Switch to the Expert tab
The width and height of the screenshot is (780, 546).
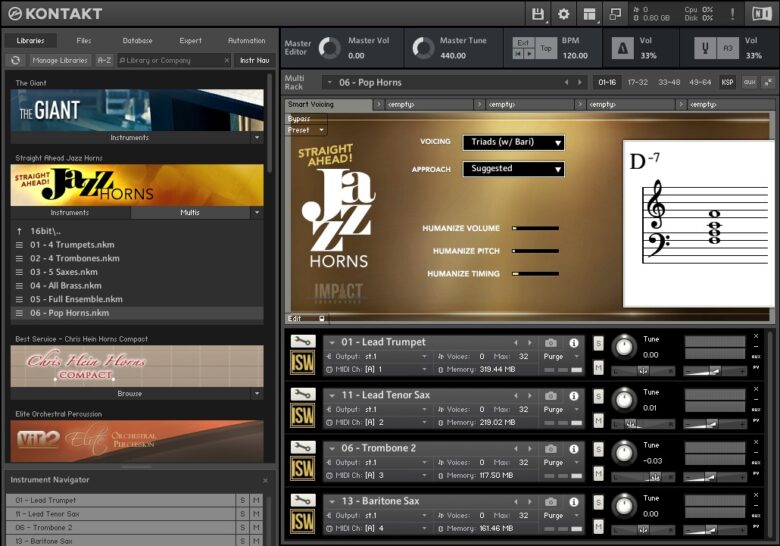[191, 41]
